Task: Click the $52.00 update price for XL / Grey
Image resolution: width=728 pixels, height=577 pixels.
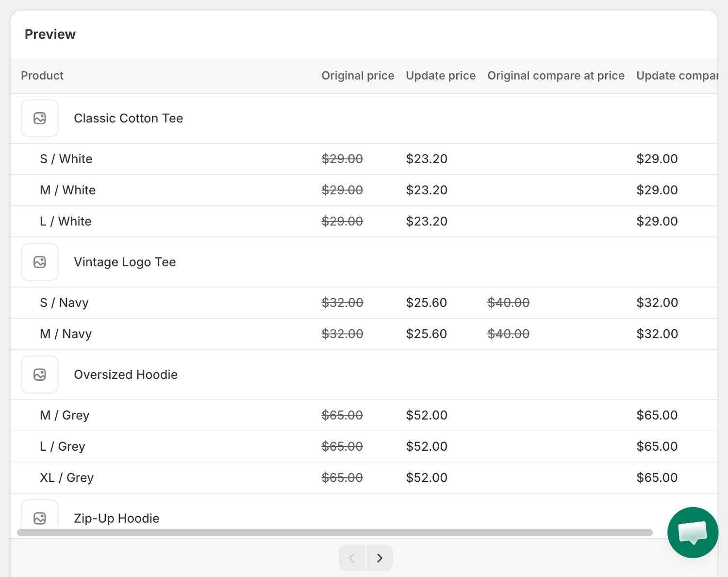Action: coord(427,478)
